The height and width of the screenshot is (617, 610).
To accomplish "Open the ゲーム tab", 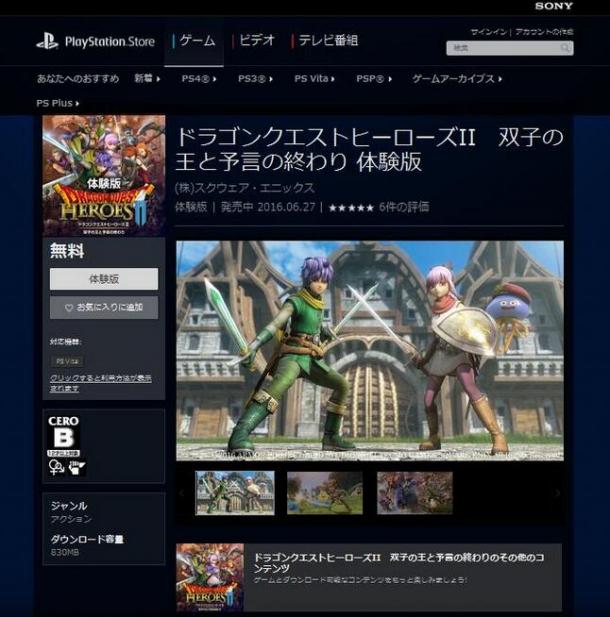I will click(x=194, y=41).
